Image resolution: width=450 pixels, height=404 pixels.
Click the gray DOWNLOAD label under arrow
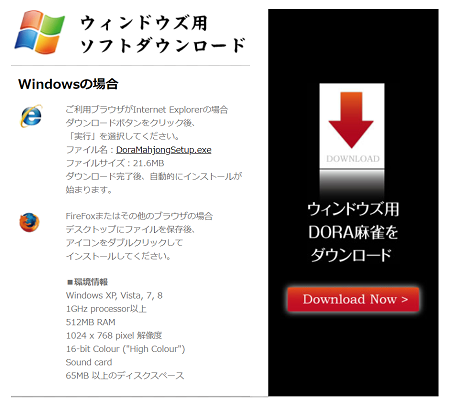[x=353, y=159]
